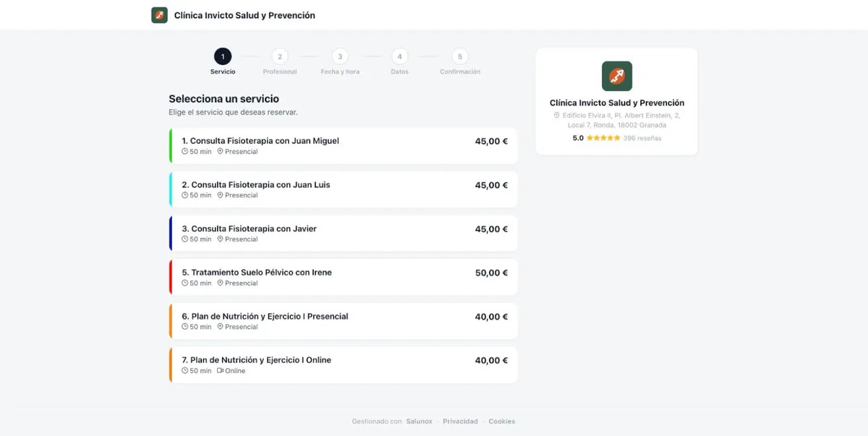Open the Privacidad footer link
Screen dimensions: 868x436
click(x=461, y=422)
